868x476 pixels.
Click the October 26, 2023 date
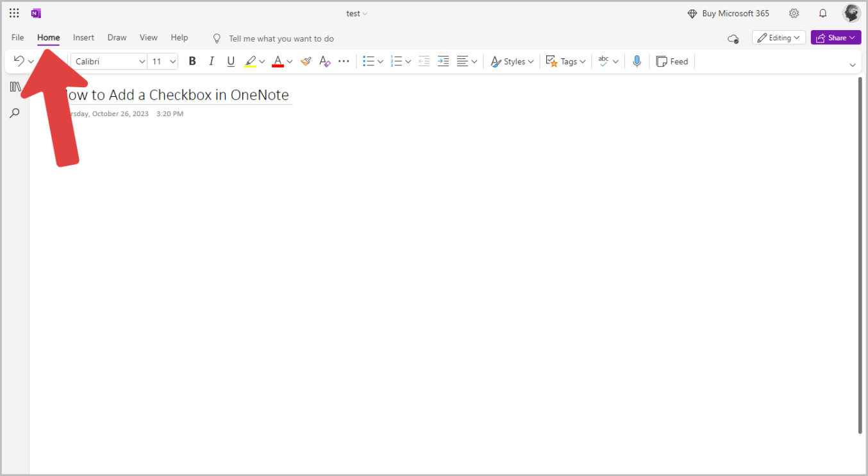coord(121,114)
